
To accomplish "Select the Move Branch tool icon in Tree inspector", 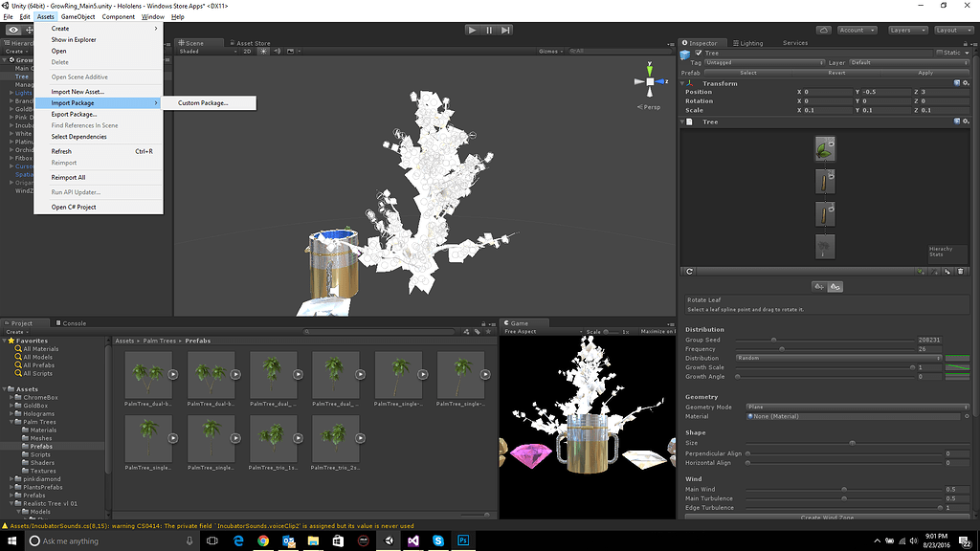I will [x=820, y=287].
